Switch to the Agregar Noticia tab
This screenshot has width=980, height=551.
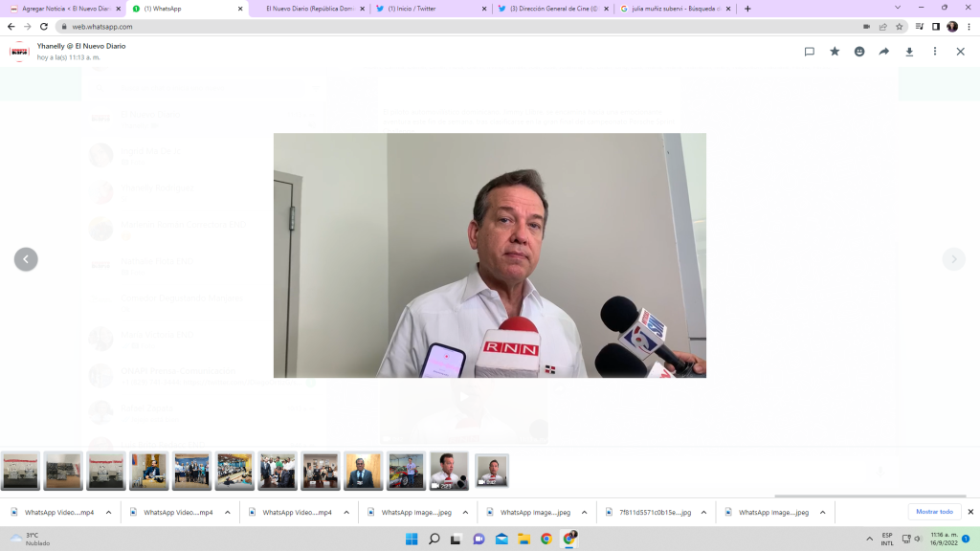[x=65, y=9]
